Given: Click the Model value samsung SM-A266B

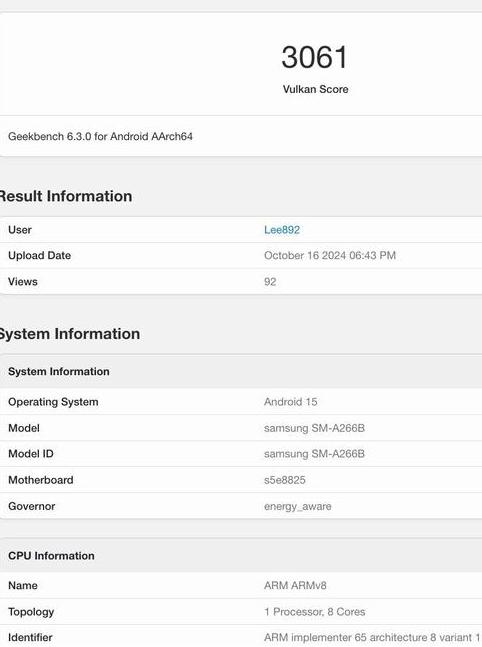Looking at the screenshot, I should 314,428.
